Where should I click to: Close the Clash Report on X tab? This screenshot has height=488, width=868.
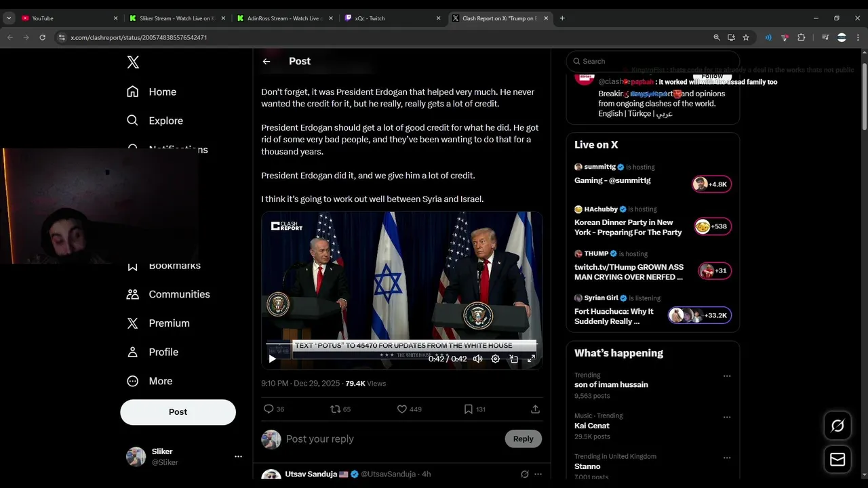pyautogui.click(x=546, y=18)
